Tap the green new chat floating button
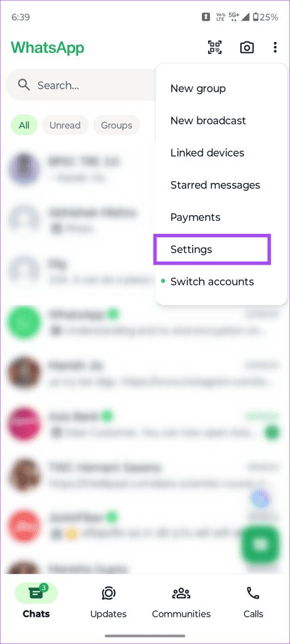This screenshot has width=290, height=644. click(x=260, y=545)
